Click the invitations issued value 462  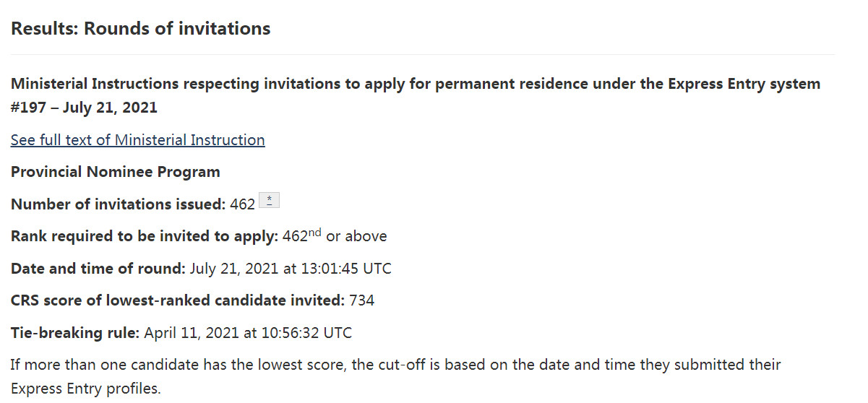click(x=242, y=204)
